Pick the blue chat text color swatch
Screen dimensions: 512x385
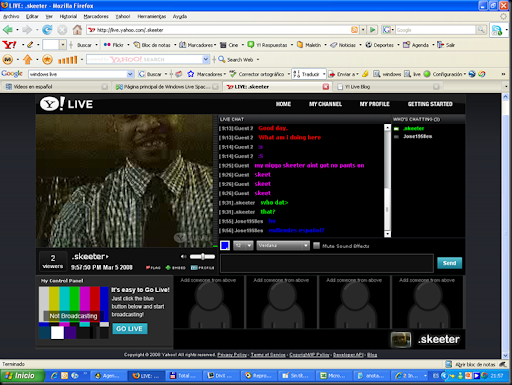[225, 246]
